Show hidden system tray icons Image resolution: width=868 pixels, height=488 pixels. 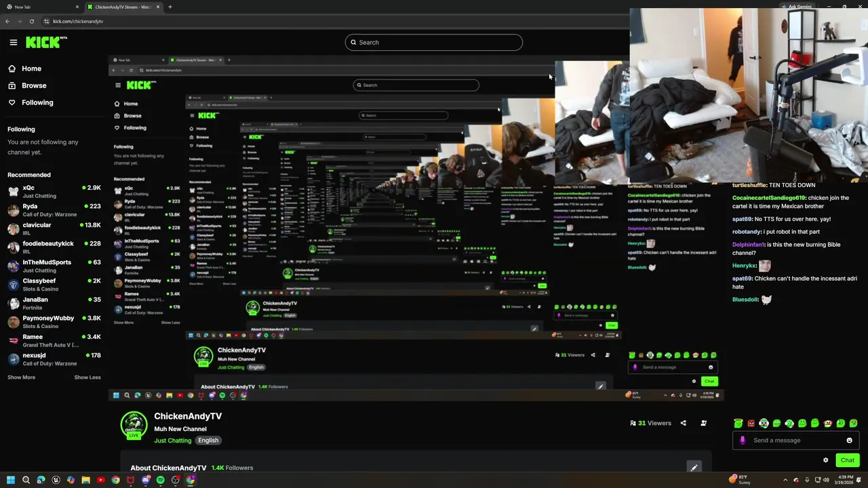785,480
